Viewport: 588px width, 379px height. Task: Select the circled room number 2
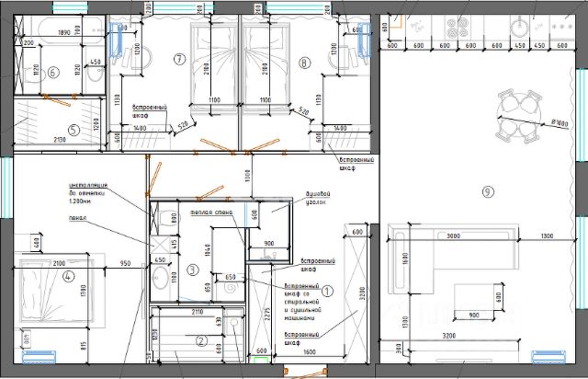coord(201,340)
